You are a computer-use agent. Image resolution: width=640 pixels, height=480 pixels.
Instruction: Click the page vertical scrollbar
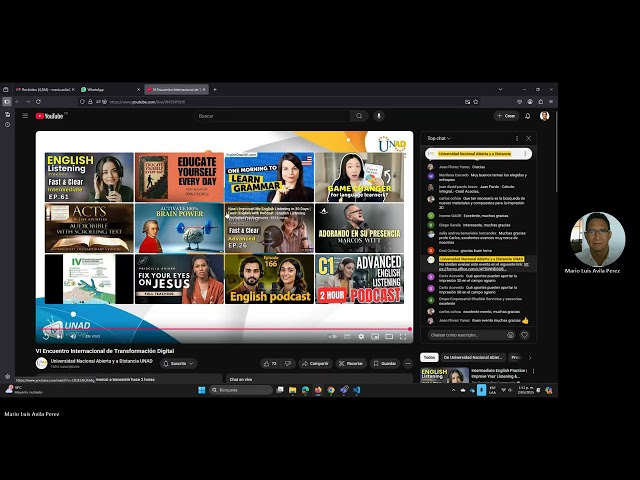click(x=556, y=152)
